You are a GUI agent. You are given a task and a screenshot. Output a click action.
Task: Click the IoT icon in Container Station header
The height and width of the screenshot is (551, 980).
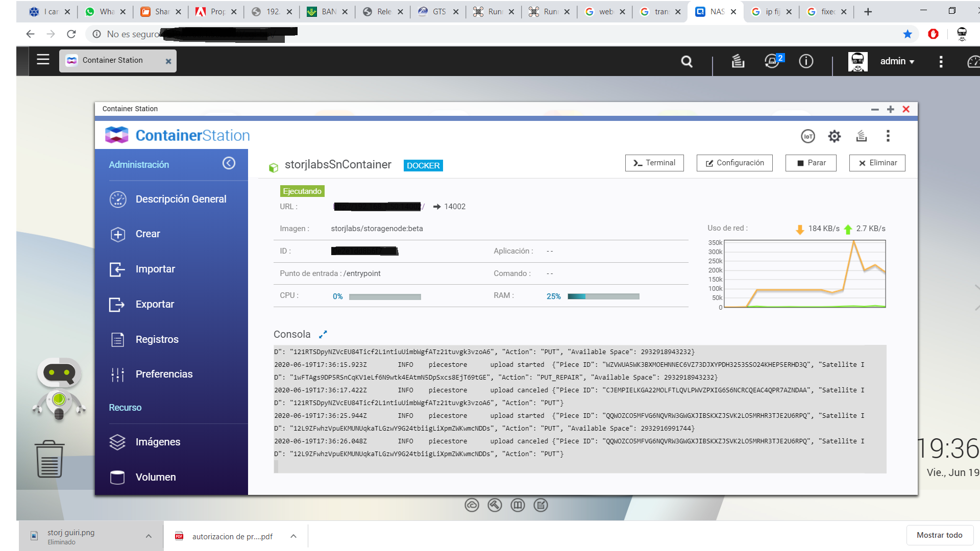pyautogui.click(x=807, y=136)
